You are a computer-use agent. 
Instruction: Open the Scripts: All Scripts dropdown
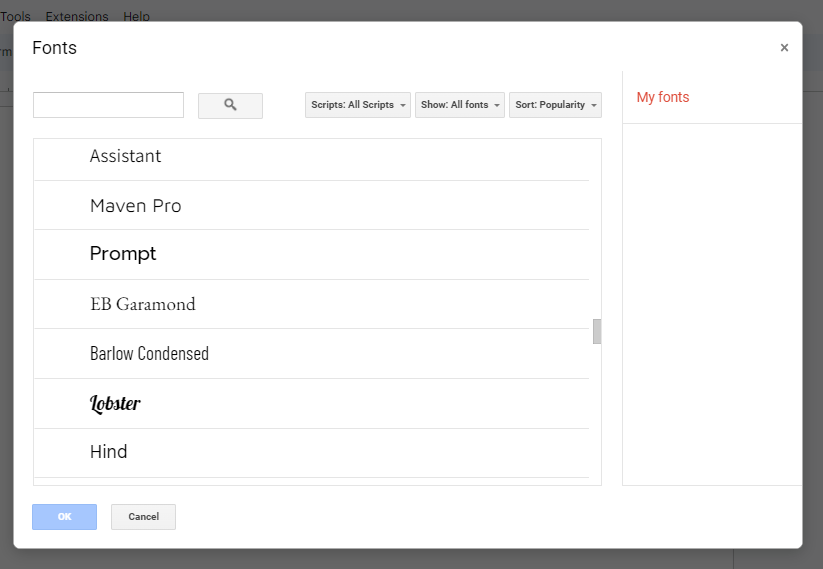click(x=357, y=105)
